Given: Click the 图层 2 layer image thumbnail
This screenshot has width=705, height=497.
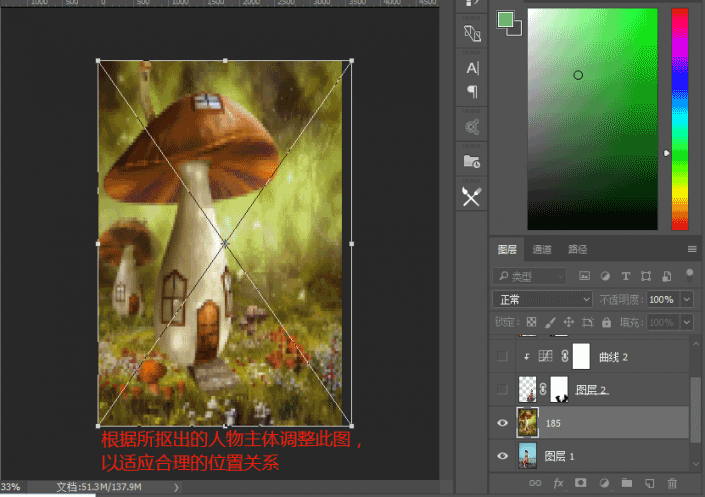Looking at the screenshot, I should [x=527, y=389].
